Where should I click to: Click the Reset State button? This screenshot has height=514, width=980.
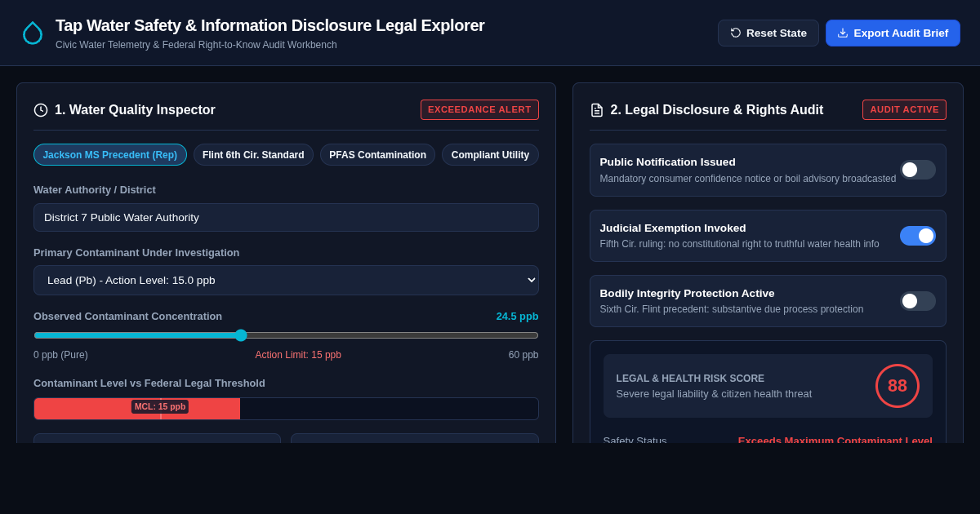click(768, 33)
